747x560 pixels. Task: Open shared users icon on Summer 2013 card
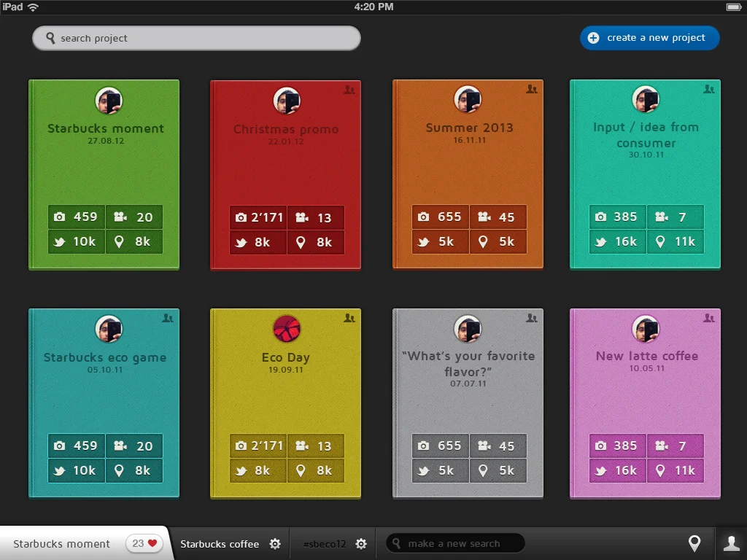point(532,89)
